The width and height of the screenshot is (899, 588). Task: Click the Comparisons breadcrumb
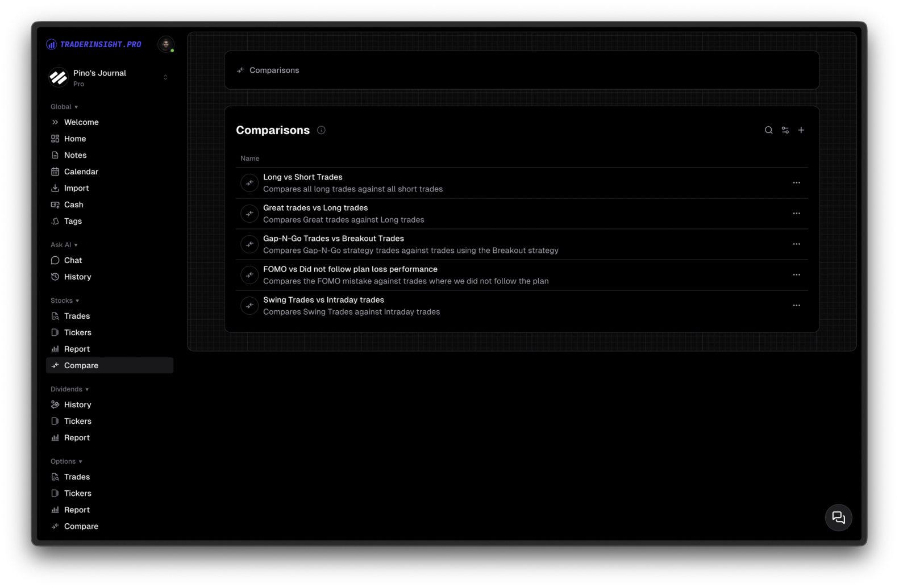pos(268,70)
